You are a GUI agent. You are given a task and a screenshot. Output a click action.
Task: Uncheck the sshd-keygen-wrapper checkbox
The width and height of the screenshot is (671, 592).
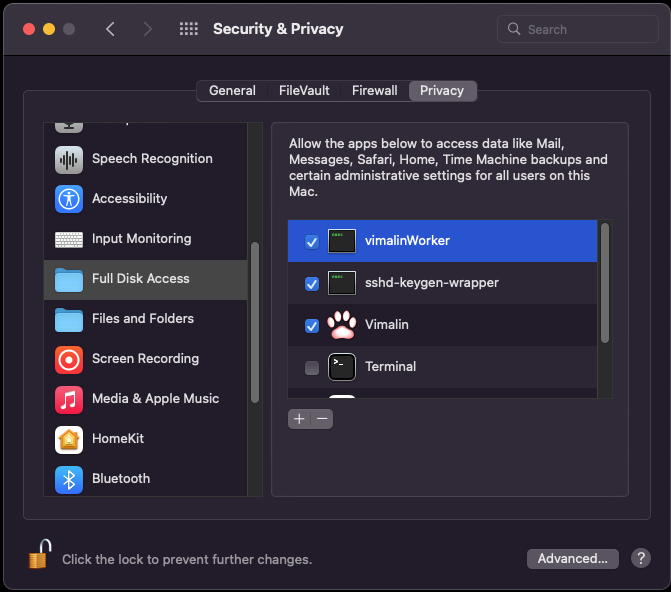(x=312, y=284)
